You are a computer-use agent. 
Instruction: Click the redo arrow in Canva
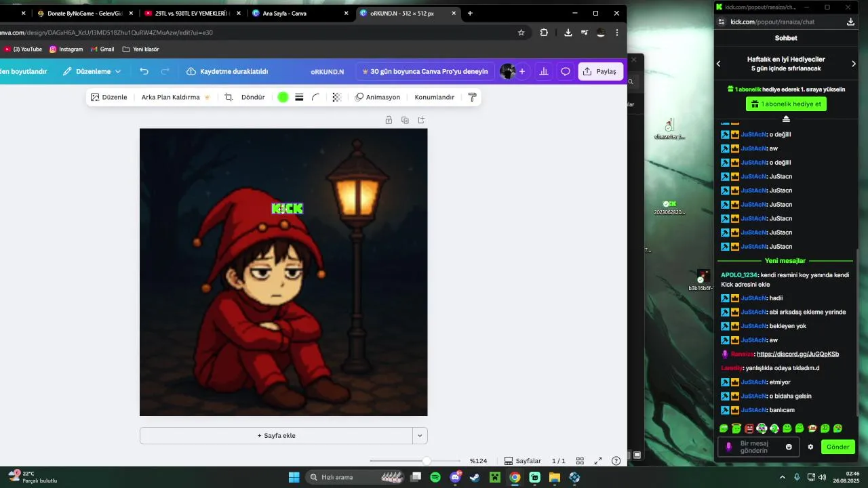(x=165, y=71)
